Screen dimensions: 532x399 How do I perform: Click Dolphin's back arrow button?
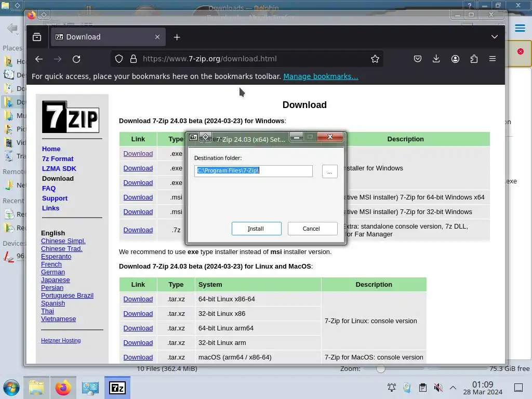[12, 28]
